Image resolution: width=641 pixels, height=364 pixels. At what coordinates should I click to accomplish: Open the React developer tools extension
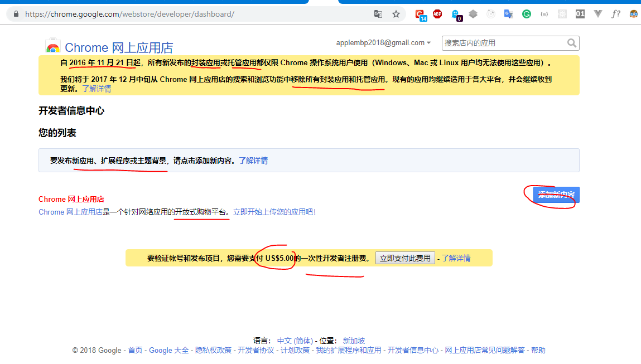562,14
